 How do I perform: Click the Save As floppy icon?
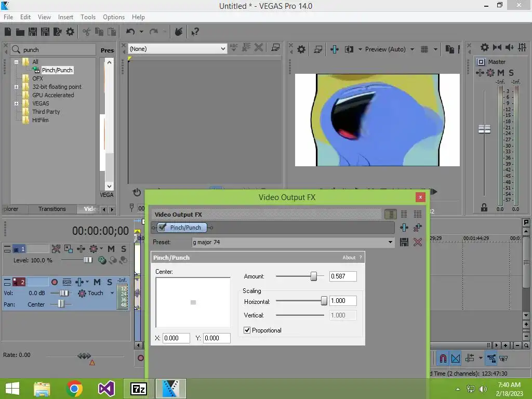click(x=45, y=32)
